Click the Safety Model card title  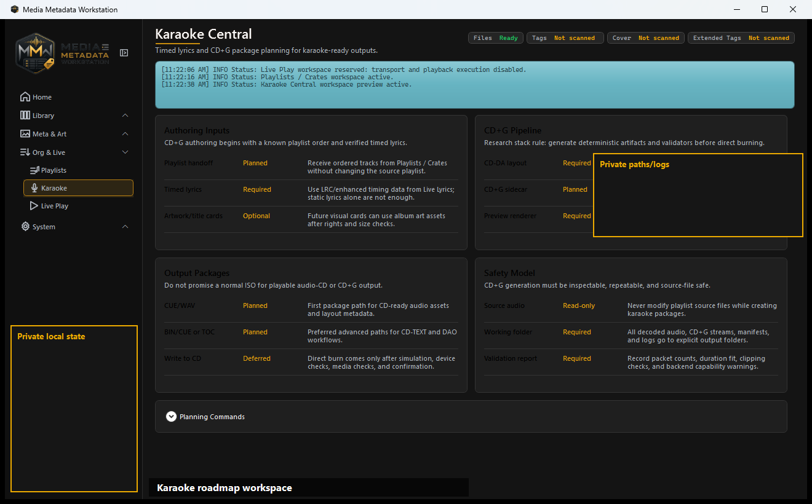(509, 273)
